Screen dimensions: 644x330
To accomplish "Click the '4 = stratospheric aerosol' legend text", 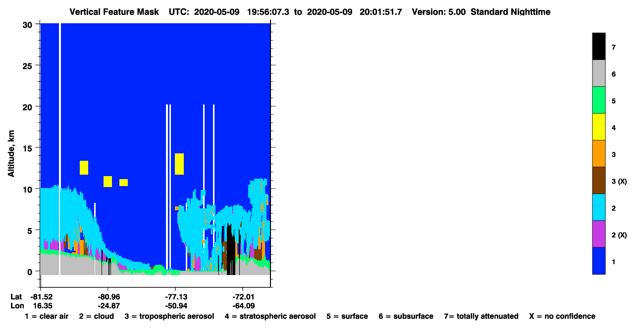I will tap(270, 317).
